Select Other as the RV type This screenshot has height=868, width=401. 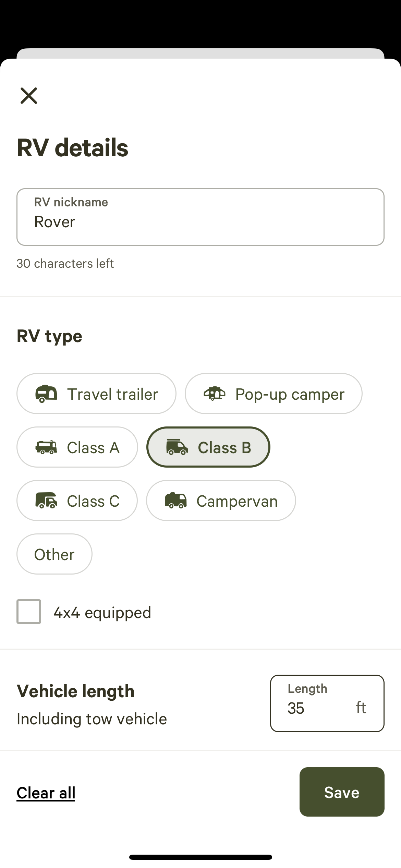click(x=54, y=554)
